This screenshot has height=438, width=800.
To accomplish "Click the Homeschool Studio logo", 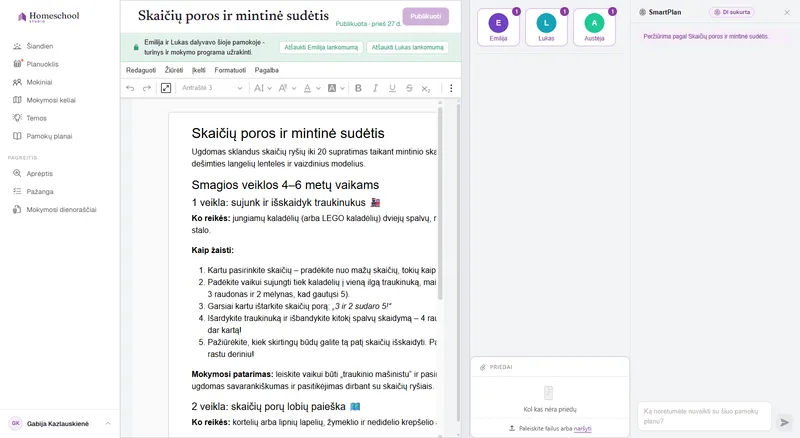I will click(x=48, y=16).
